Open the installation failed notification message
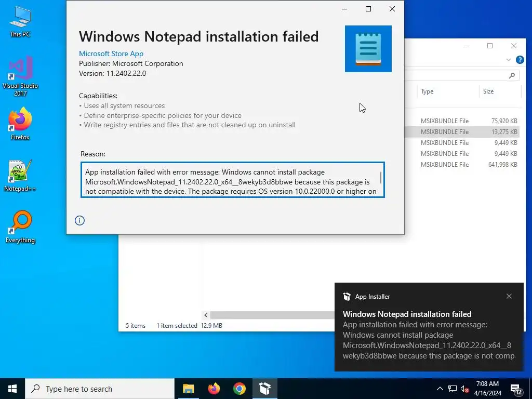The width and height of the screenshot is (532, 399). [429, 335]
